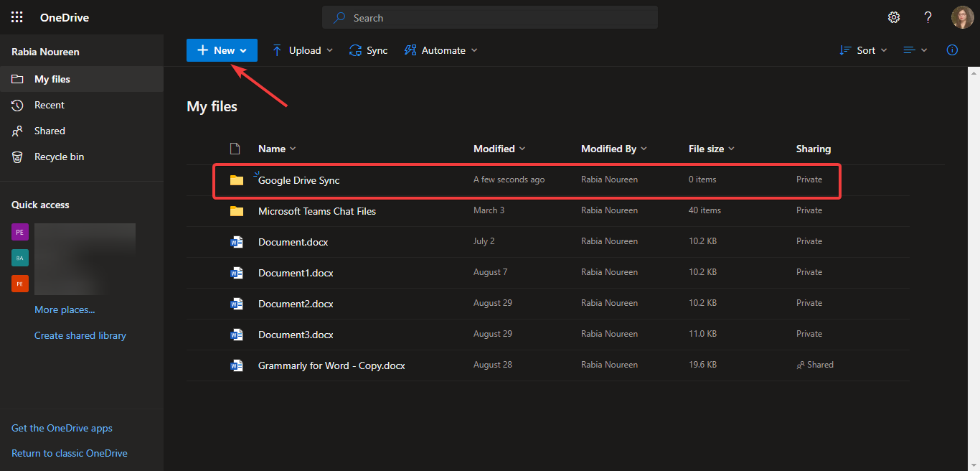Open Return to classic OneDrive link

point(70,452)
